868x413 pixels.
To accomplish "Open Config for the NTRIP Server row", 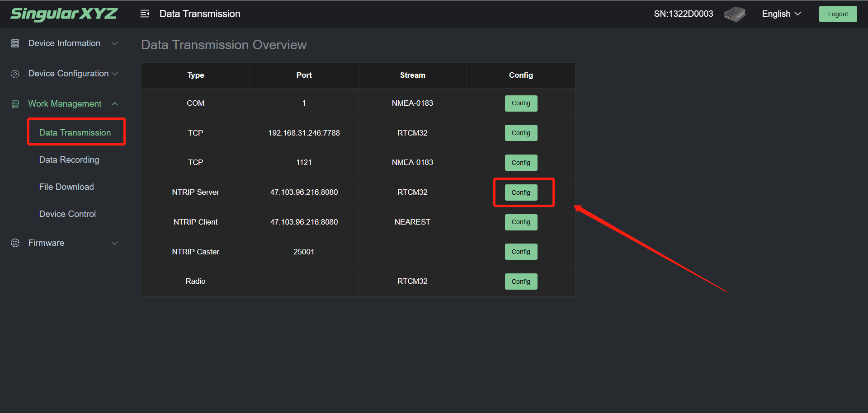I will (521, 192).
